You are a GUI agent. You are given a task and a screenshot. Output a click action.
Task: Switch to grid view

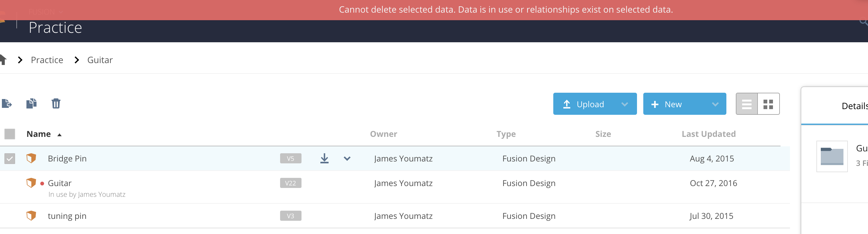click(x=768, y=104)
